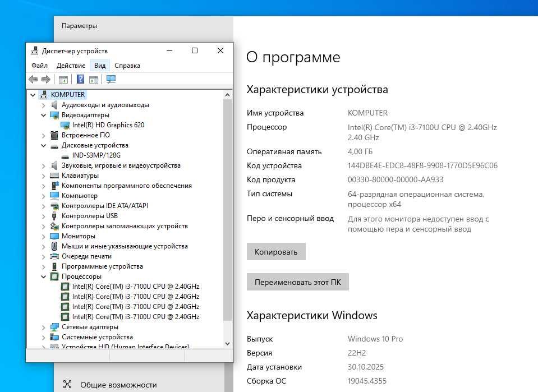
Task: Collapse the Видеоадаптеры category
Action: point(44,115)
